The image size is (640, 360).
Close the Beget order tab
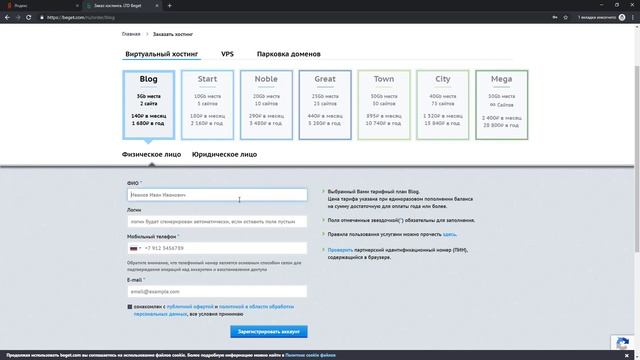point(157,6)
